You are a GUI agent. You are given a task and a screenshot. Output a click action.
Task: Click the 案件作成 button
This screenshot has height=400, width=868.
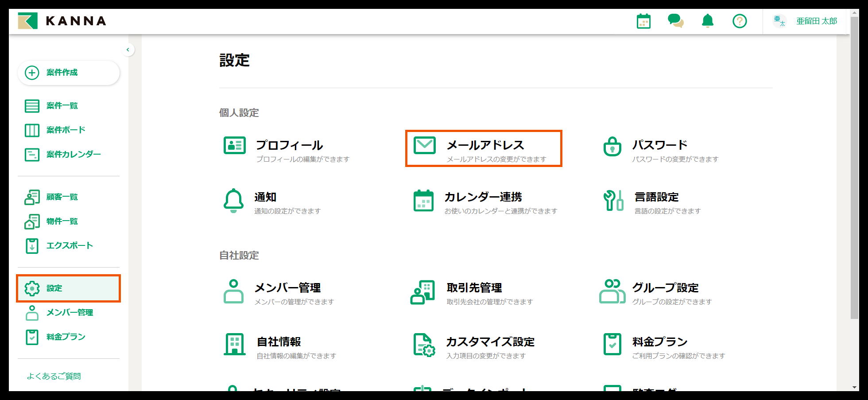click(x=69, y=73)
